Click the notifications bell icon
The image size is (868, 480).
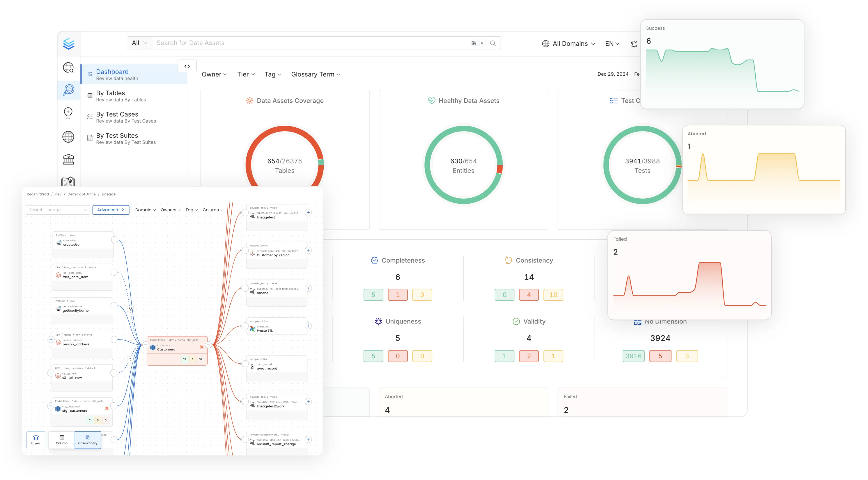tap(634, 44)
